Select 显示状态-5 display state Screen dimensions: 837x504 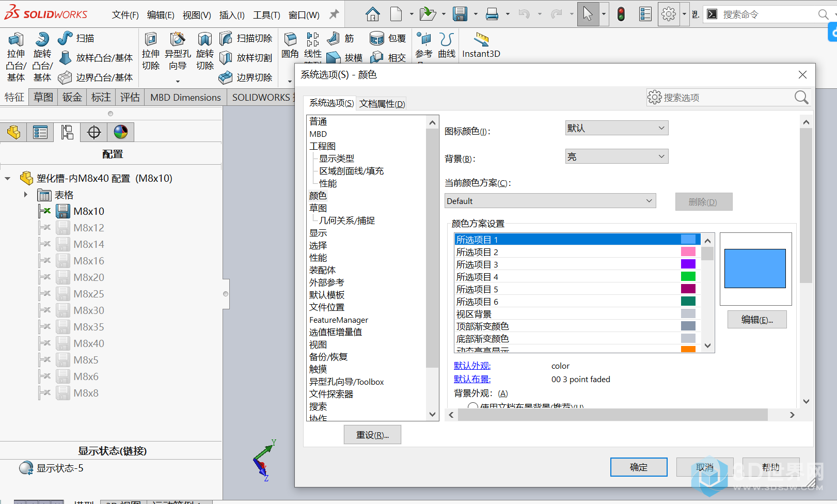pyautogui.click(x=60, y=468)
